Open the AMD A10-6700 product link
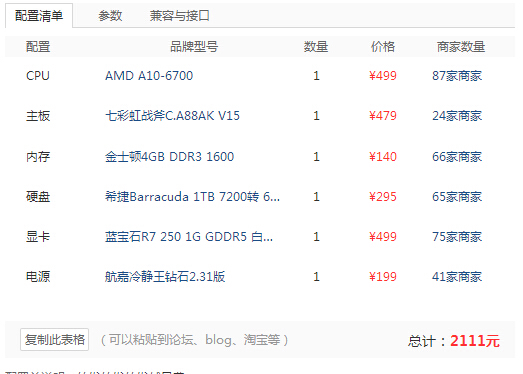The height and width of the screenshot is (374, 523). [149, 76]
